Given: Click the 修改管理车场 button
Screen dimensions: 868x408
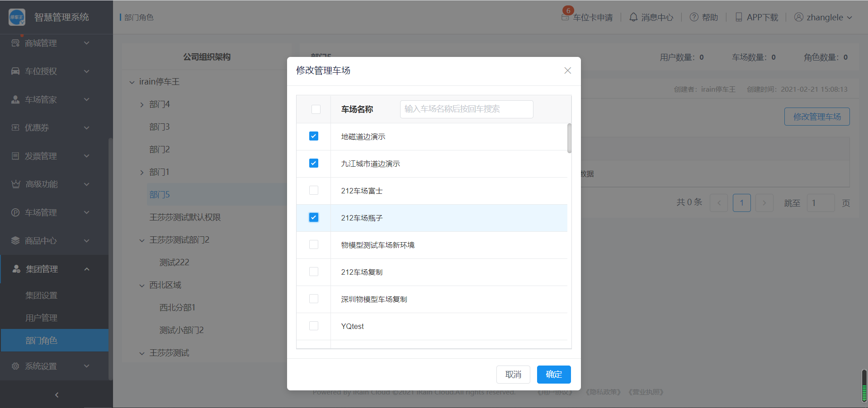Looking at the screenshot, I should coord(817,117).
